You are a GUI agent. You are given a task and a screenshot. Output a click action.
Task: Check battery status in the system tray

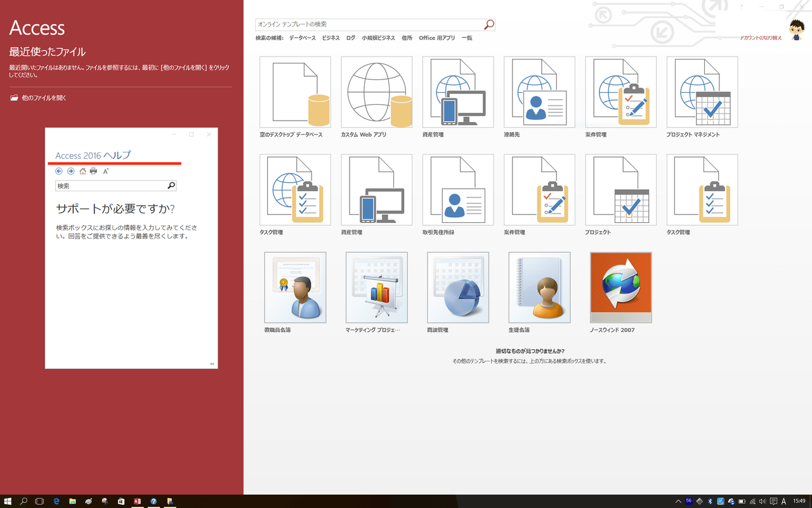742,501
